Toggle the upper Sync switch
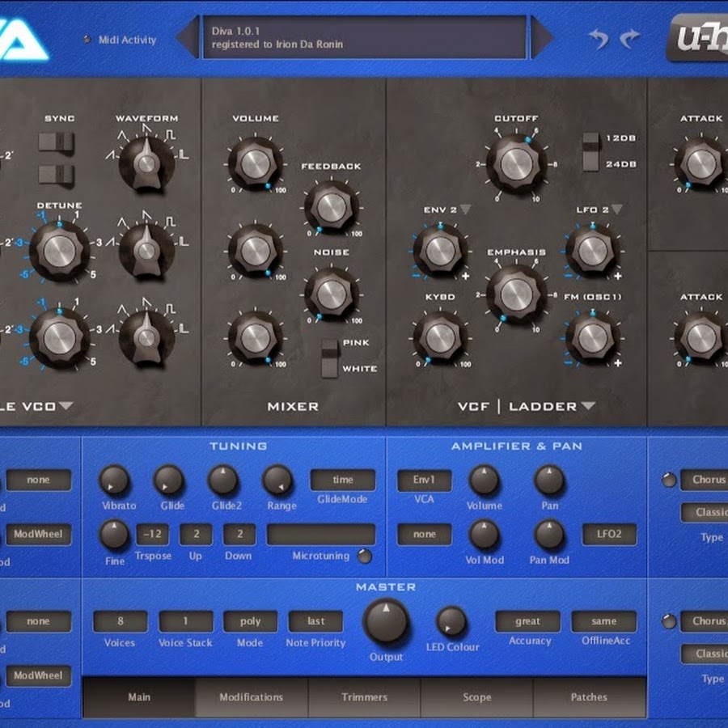This screenshot has height=728, width=728. (x=56, y=142)
